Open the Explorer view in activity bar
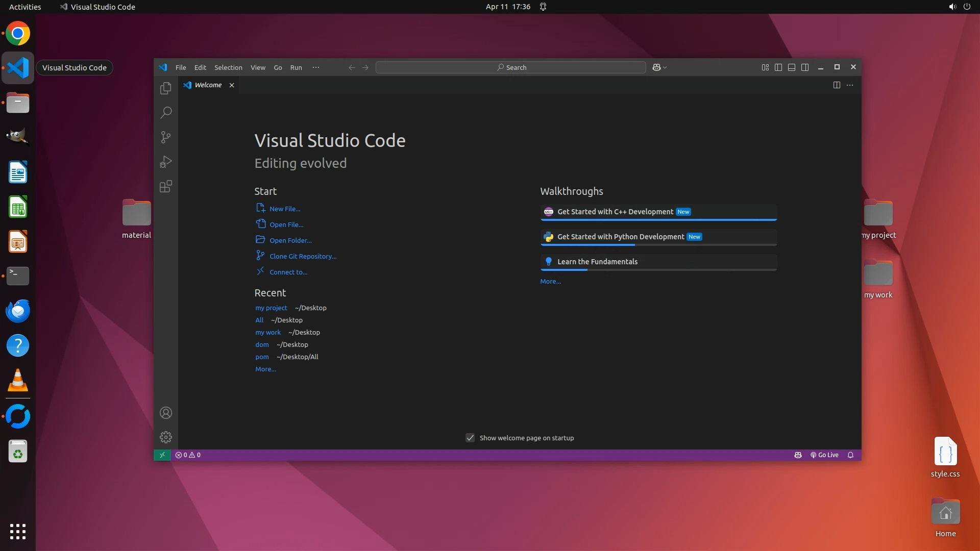Screen dimensions: 980x551 pyautogui.click(x=165, y=88)
